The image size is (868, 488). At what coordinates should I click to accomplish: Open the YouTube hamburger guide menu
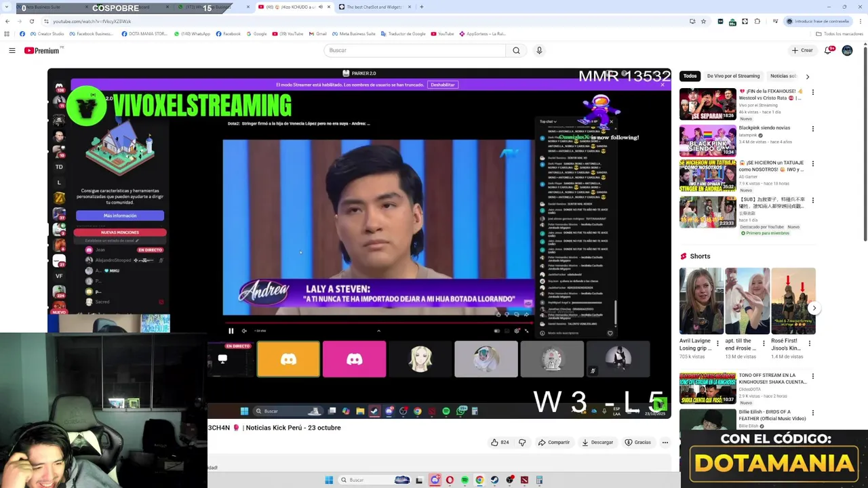12,50
